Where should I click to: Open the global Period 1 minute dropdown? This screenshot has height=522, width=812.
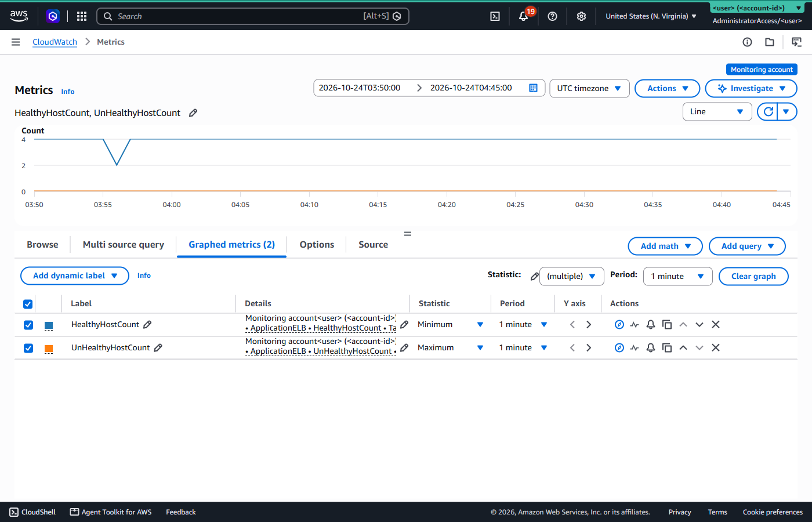point(677,276)
